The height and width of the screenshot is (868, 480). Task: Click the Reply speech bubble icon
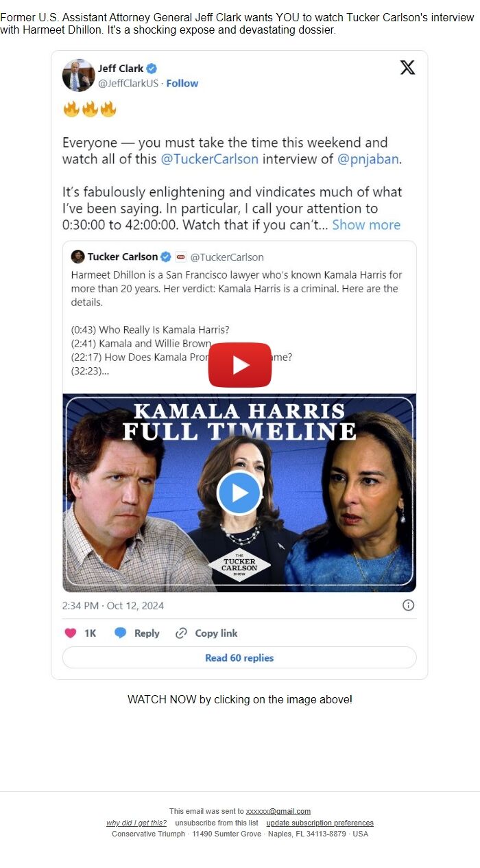[x=120, y=633]
